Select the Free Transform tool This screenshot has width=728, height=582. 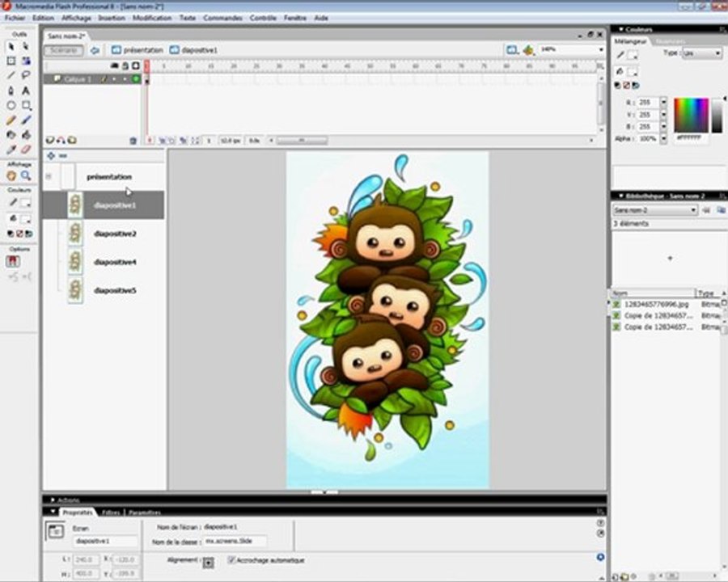[11, 61]
